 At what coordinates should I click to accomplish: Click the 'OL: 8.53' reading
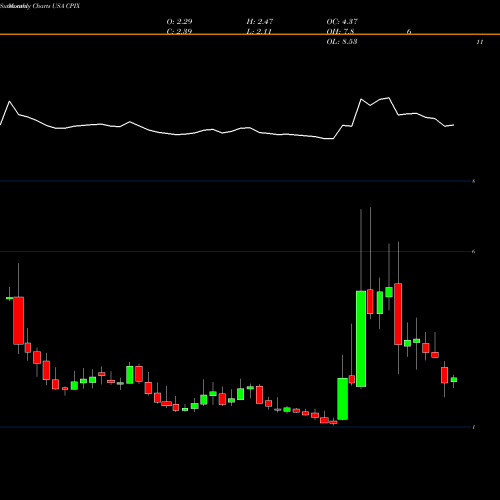[342, 42]
